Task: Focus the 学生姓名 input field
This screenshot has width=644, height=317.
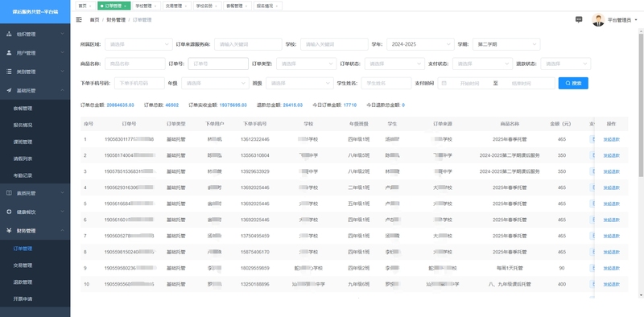Action: pos(386,84)
